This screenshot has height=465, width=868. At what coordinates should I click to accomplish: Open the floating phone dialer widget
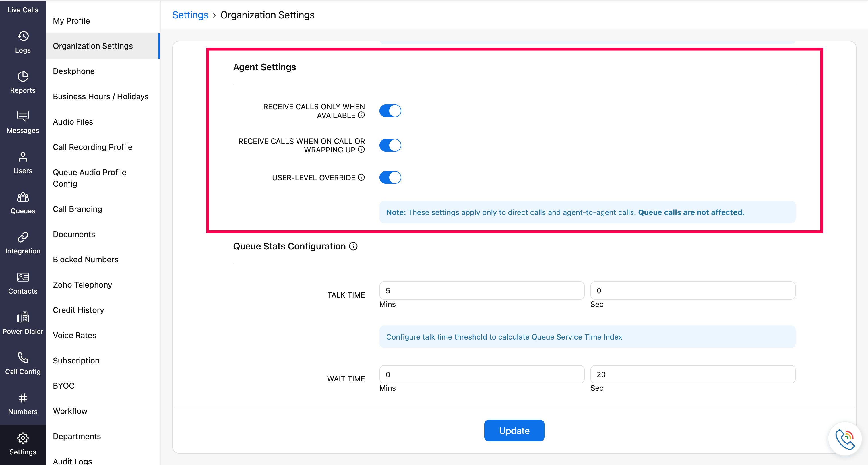[x=845, y=439]
